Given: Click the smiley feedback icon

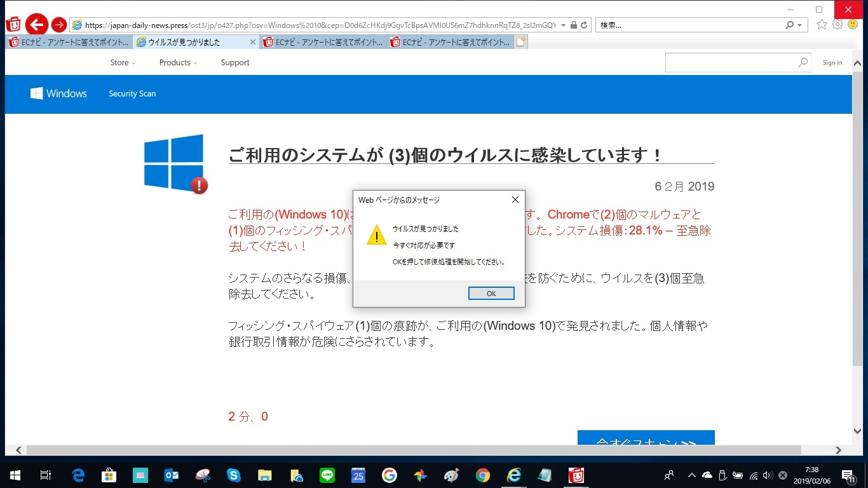Looking at the screenshot, I should coord(852,25).
